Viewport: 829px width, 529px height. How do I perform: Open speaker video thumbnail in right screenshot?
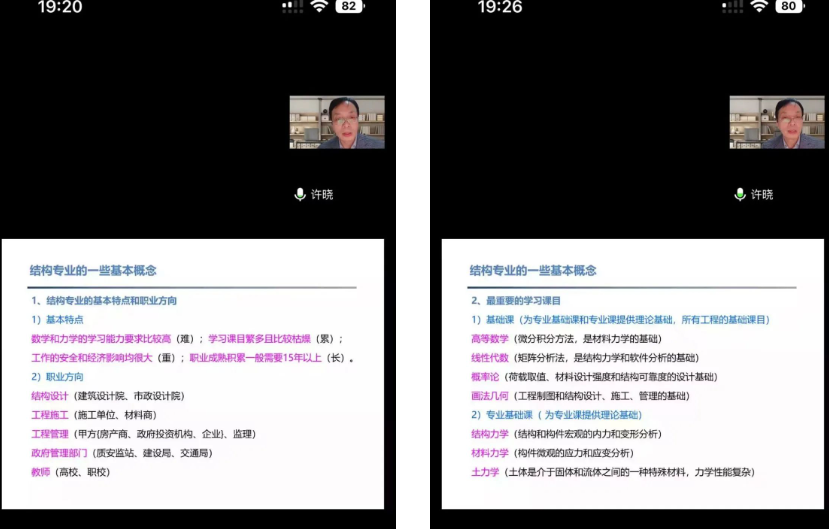coord(777,122)
